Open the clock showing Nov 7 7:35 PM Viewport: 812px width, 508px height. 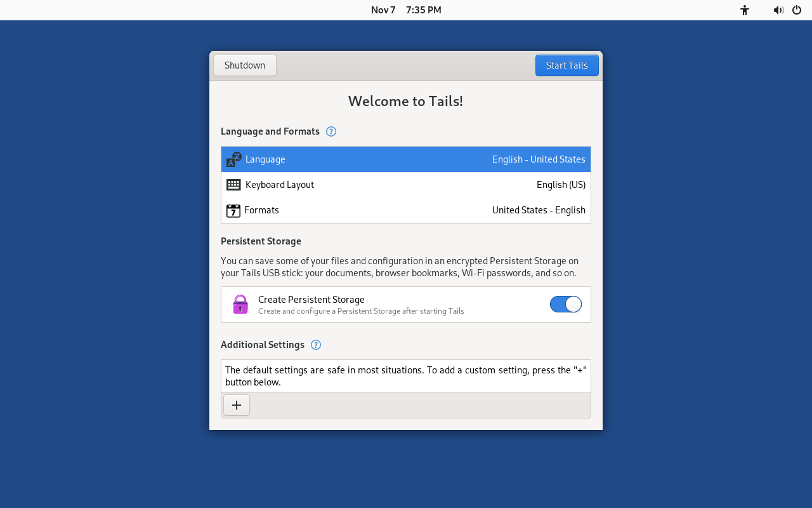[406, 10]
